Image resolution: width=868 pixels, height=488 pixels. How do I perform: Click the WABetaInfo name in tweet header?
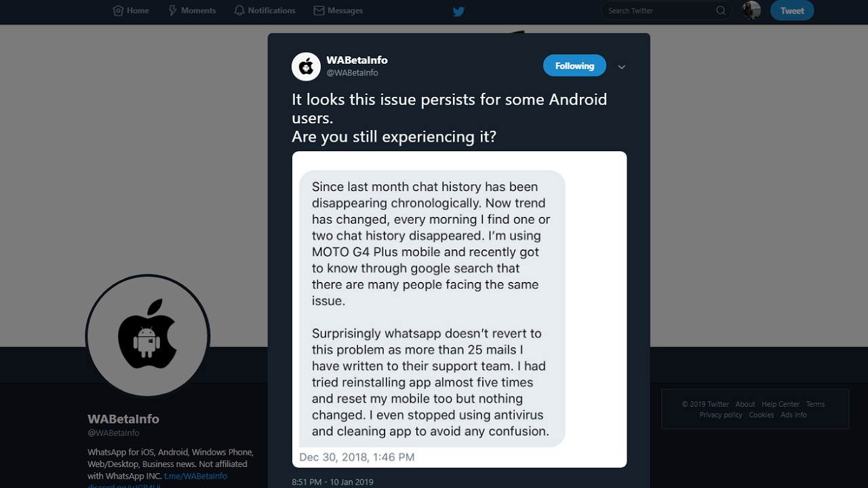(x=357, y=60)
